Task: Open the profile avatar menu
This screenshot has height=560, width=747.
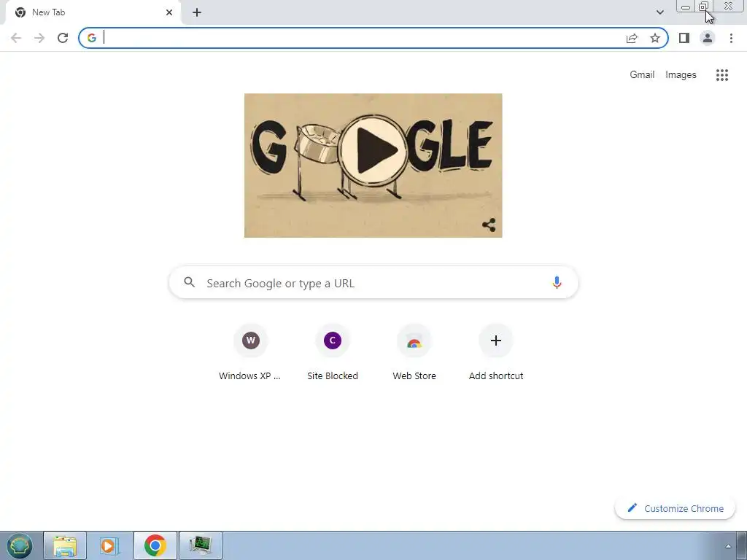Action: click(708, 38)
